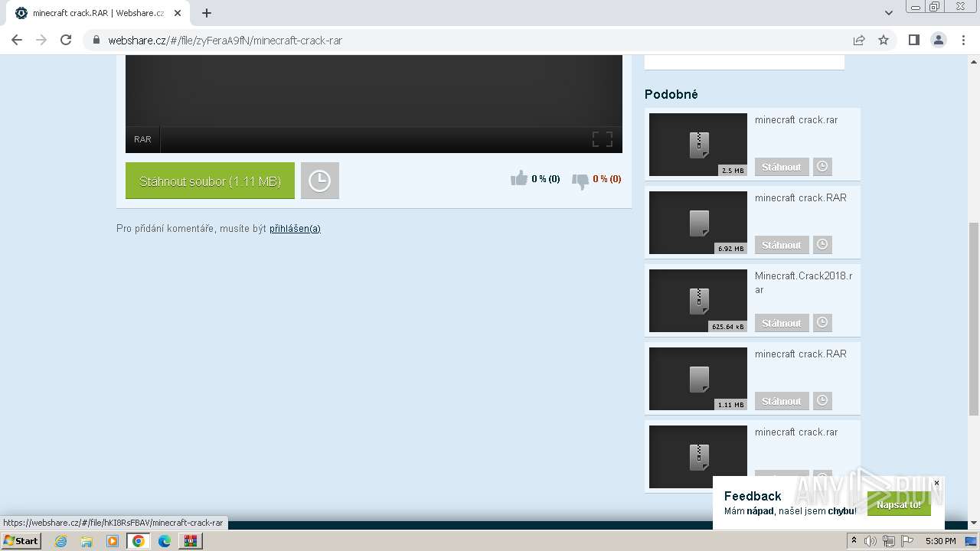The height and width of the screenshot is (551, 980).
Task: Close the Feedback popup
Action: point(936,483)
